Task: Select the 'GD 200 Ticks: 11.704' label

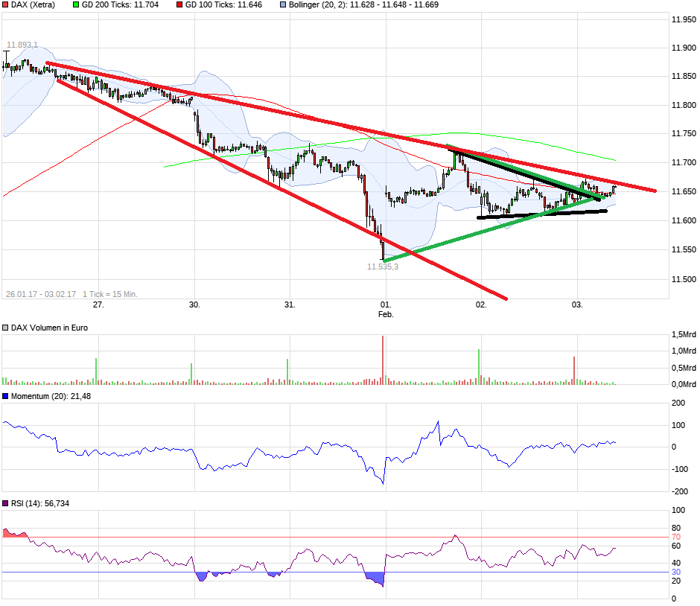Action: click(x=120, y=5)
